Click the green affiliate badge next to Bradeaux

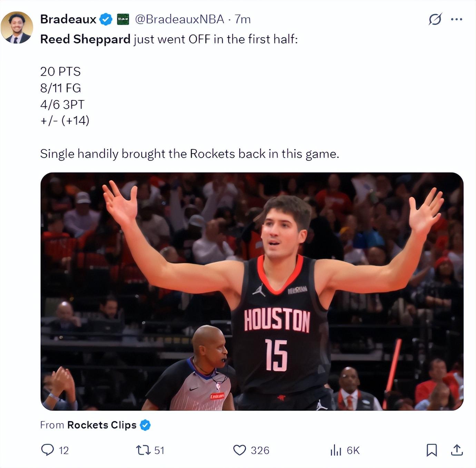click(x=123, y=19)
